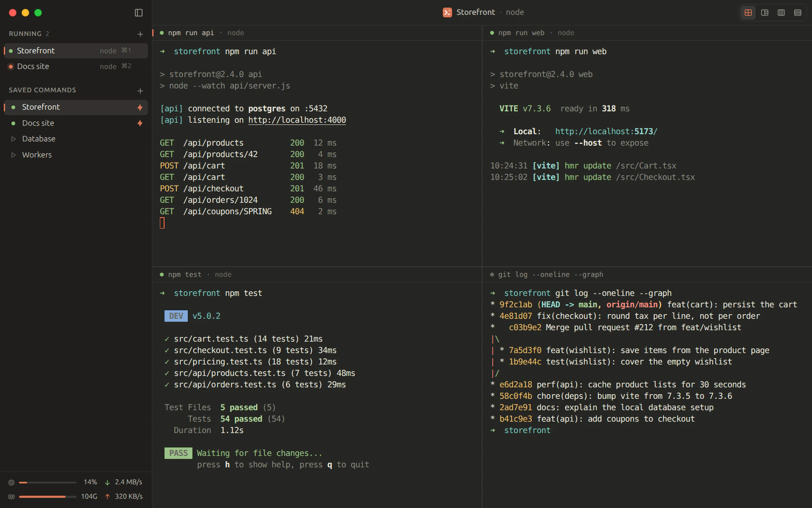
Task: Click green dot of saved Storefront command
Action: tap(14, 108)
